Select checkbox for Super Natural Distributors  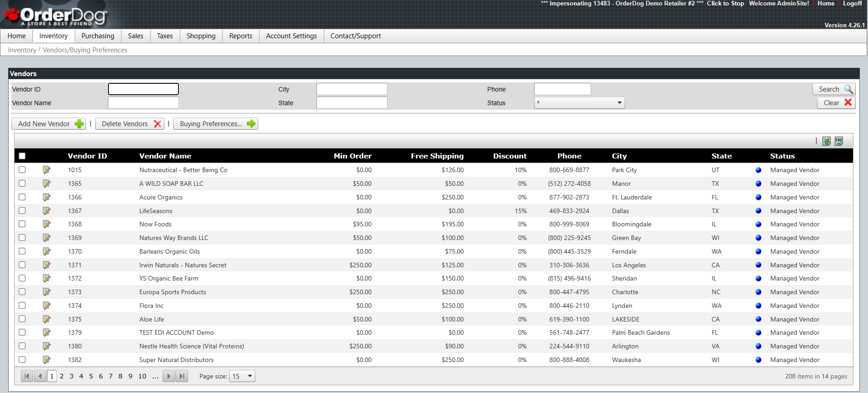22,359
